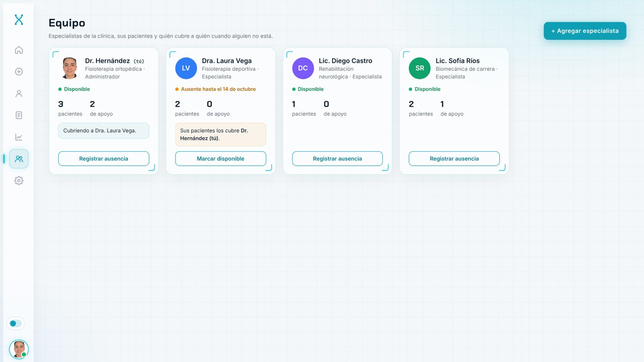Click the '2 de apoyo' count on Dr. Hernández card
Image resolution: width=644 pixels, height=362 pixels.
coord(101,109)
